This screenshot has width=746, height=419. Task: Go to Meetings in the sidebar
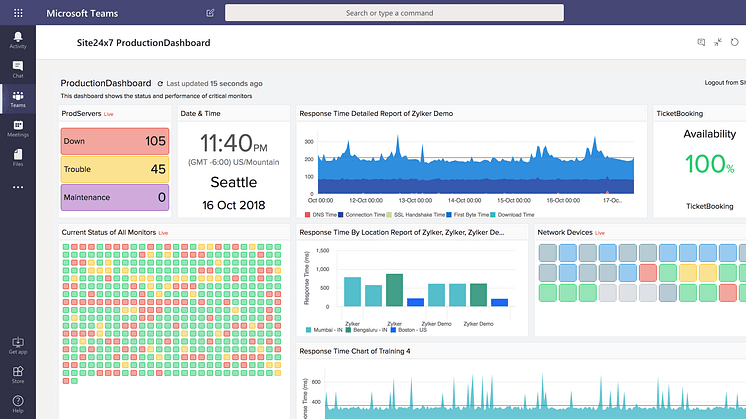[18, 127]
